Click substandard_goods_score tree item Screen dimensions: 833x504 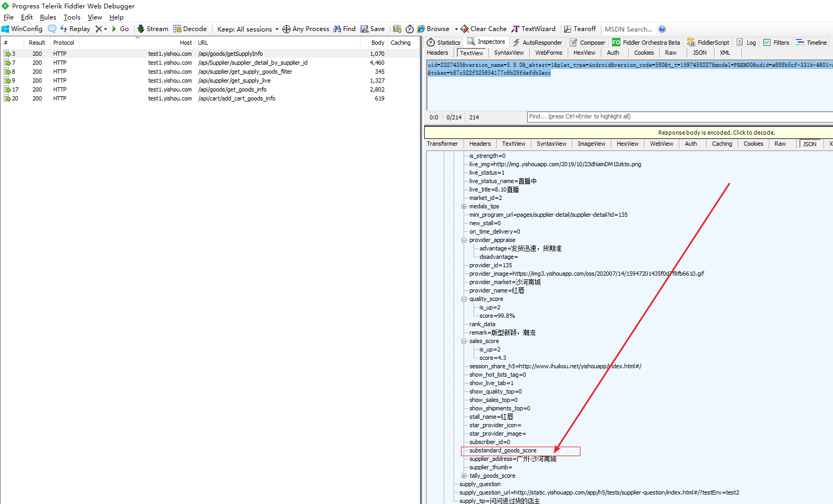point(503,450)
